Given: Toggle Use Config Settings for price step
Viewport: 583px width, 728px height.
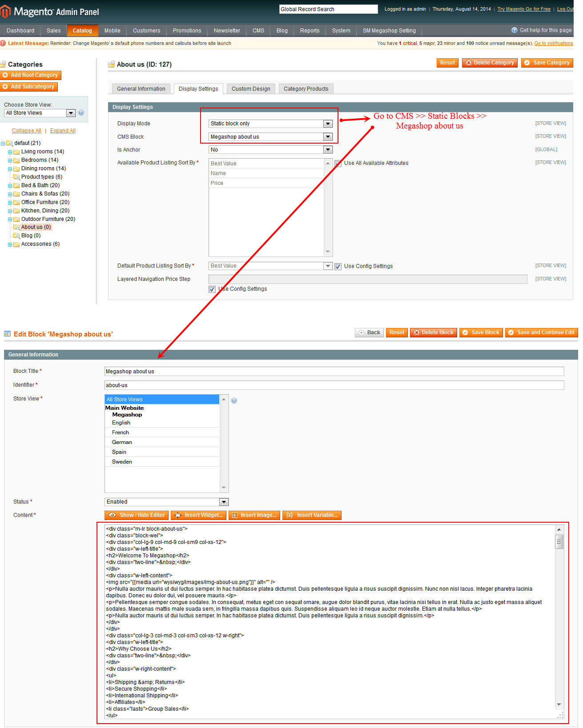Looking at the screenshot, I should [212, 289].
